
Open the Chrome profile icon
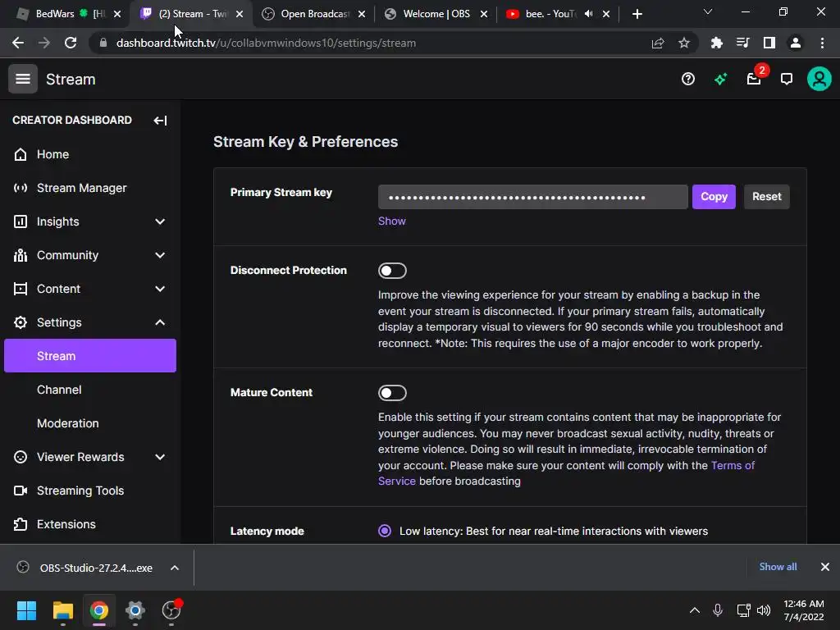point(796,43)
